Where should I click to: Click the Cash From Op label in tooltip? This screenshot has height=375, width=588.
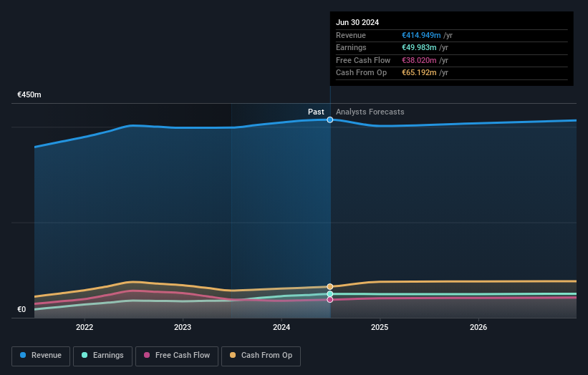[x=361, y=73]
